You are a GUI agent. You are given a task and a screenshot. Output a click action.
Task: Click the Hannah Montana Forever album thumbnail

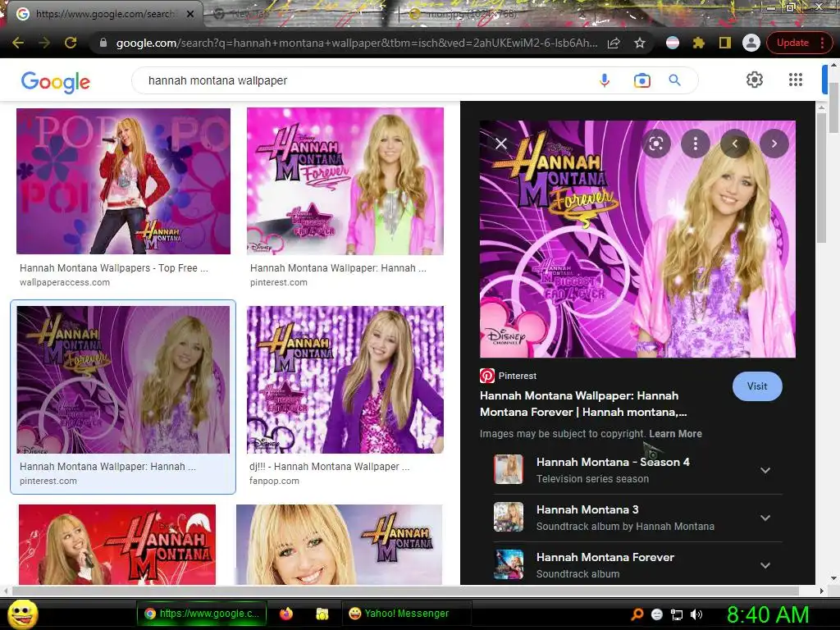click(508, 564)
